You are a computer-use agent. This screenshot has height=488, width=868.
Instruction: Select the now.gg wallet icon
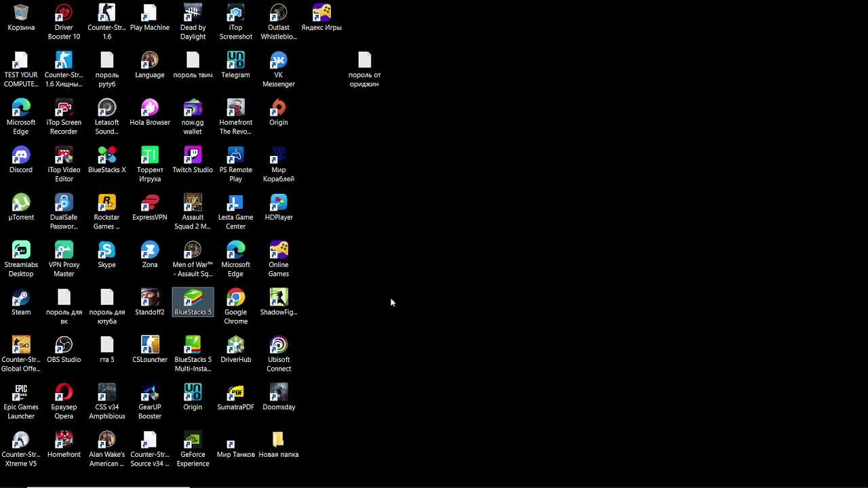tap(193, 117)
